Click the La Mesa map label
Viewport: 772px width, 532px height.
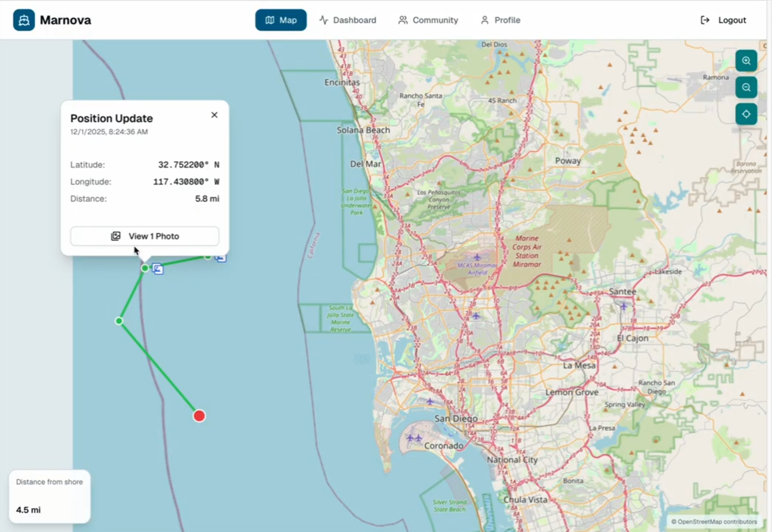point(579,366)
